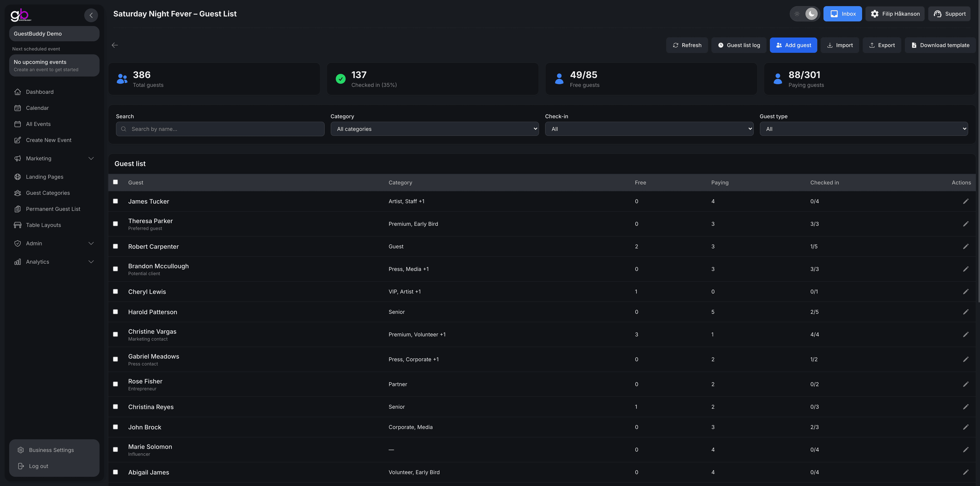Click the GuestBuddy logo

[20, 15]
